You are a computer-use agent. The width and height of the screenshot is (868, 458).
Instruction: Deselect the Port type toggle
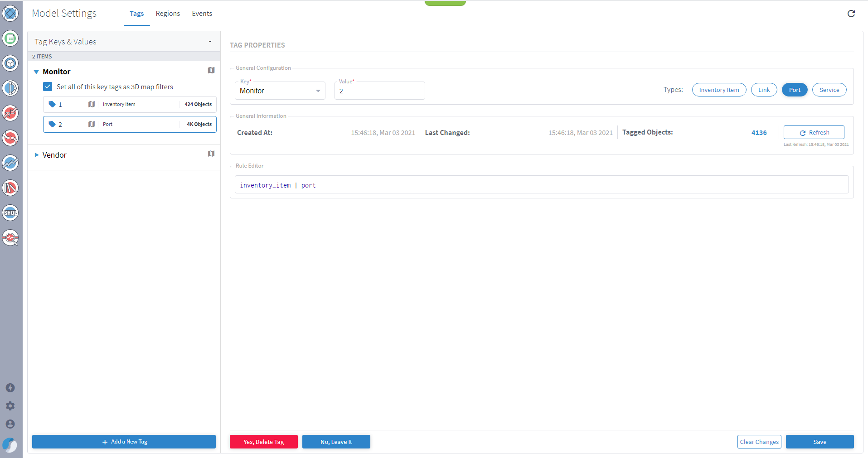pyautogui.click(x=794, y=90)
